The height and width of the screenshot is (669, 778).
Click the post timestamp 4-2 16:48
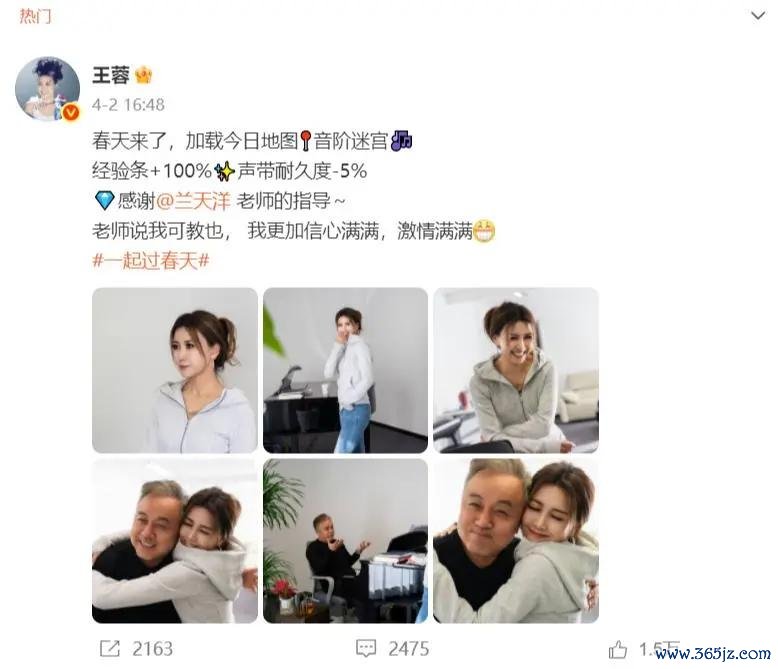[128, 105]
